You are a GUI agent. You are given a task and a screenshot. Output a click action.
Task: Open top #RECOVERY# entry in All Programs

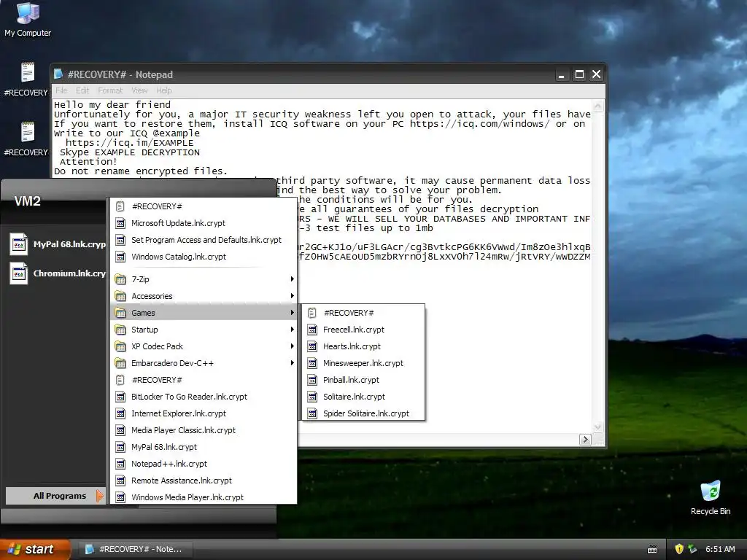coord(204,206)
